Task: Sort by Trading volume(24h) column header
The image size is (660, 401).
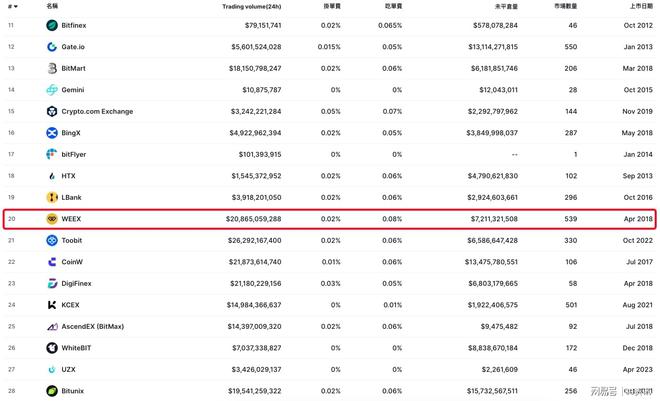Action: pos(251,6)
